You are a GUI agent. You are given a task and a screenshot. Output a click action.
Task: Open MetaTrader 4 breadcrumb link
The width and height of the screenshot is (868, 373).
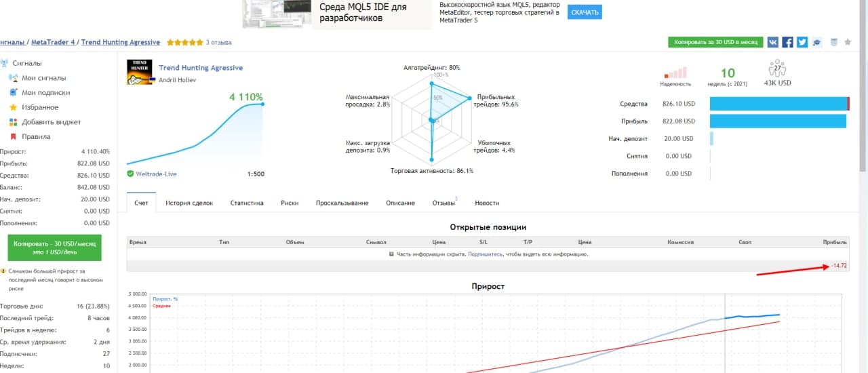(54, 42)
